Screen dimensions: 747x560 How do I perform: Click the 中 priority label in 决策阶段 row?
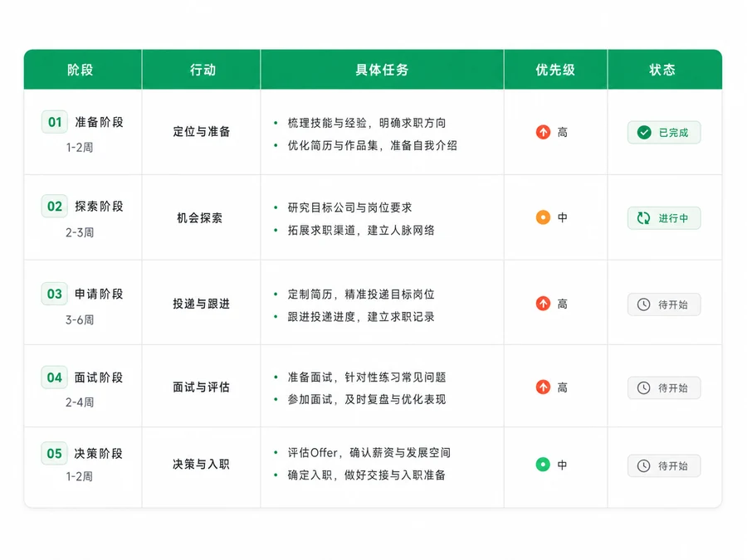point(563,465)
